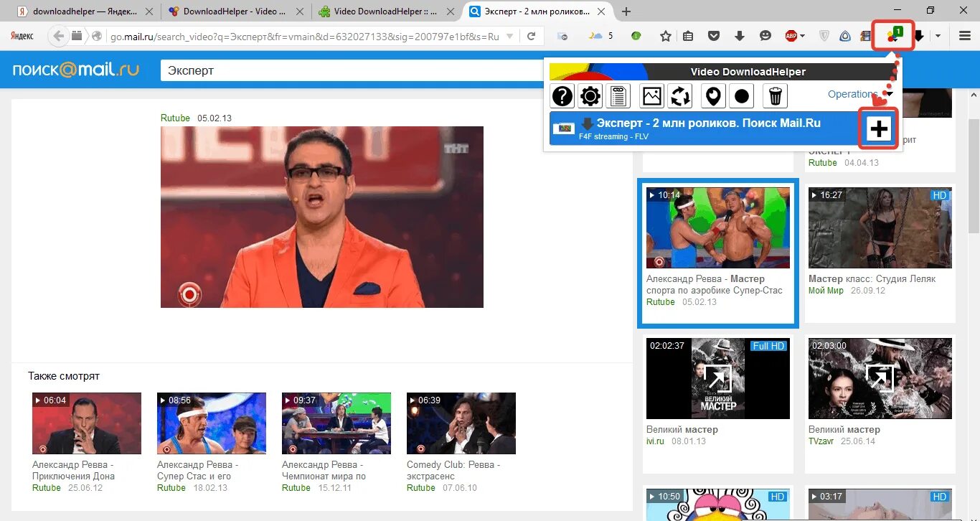Play the main Rutube video player
The image size is (980, 521).
pos(322,217)
